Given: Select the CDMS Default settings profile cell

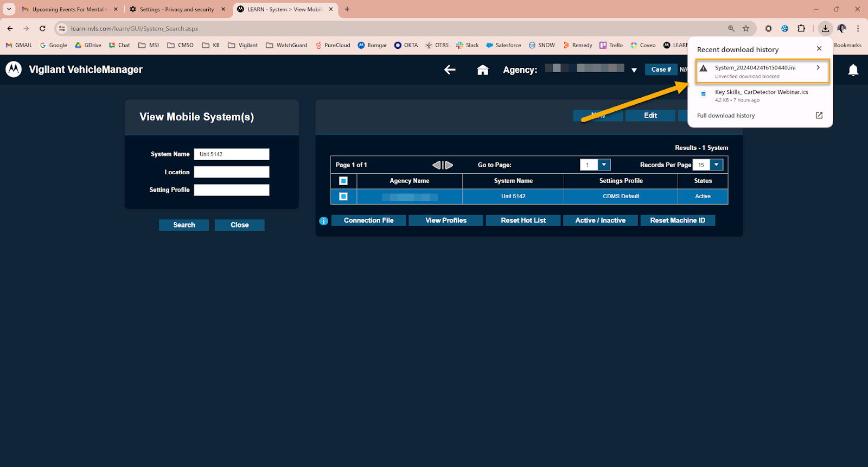Looking at the screenshot, I should (621, 197).
